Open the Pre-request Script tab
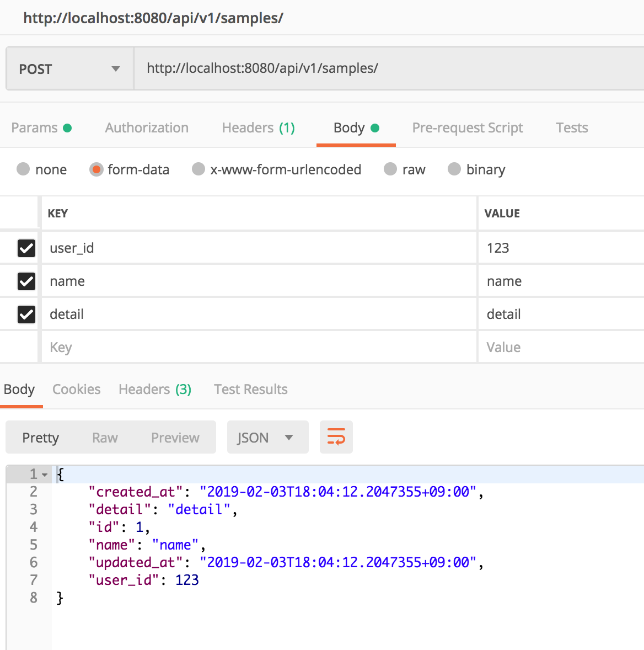The image size is (644, 650). pyautogui.click(x=467, y=128)
